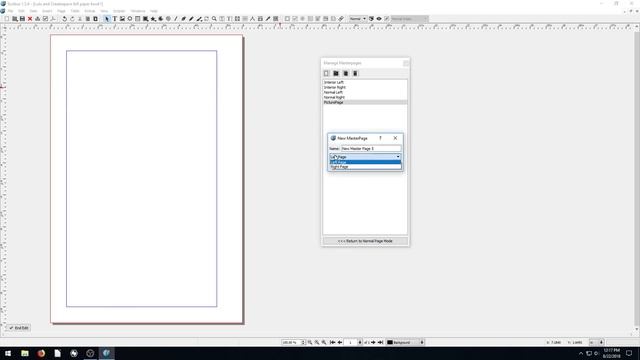Select the Shape tool

click(145, 19)
